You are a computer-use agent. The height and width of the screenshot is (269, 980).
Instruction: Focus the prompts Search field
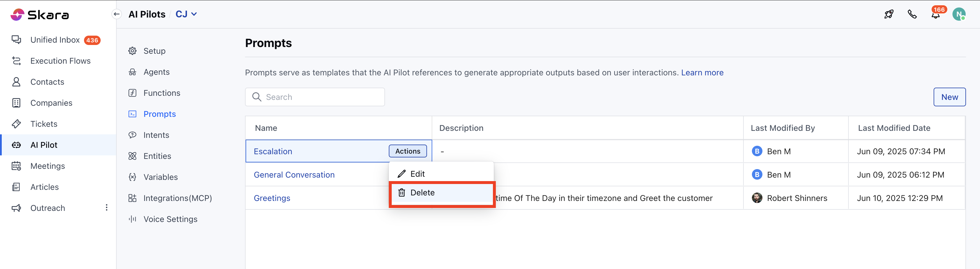tap(320, 97)
